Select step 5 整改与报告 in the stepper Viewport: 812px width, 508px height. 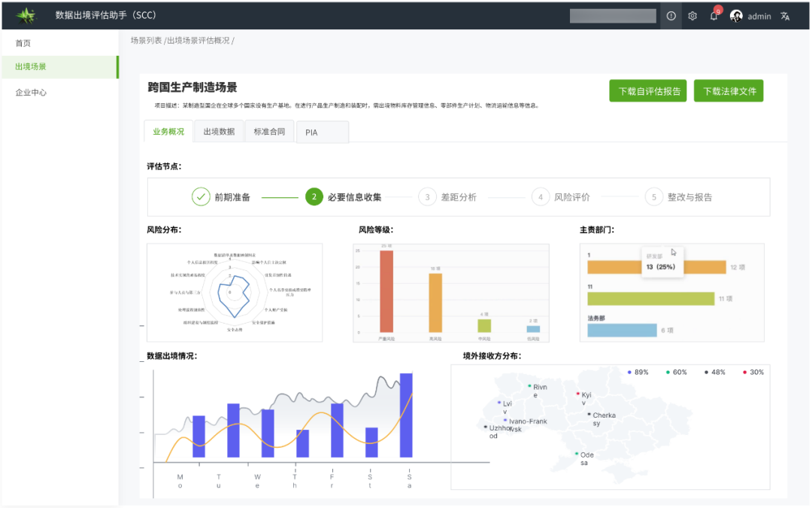[x=654, y=196]
